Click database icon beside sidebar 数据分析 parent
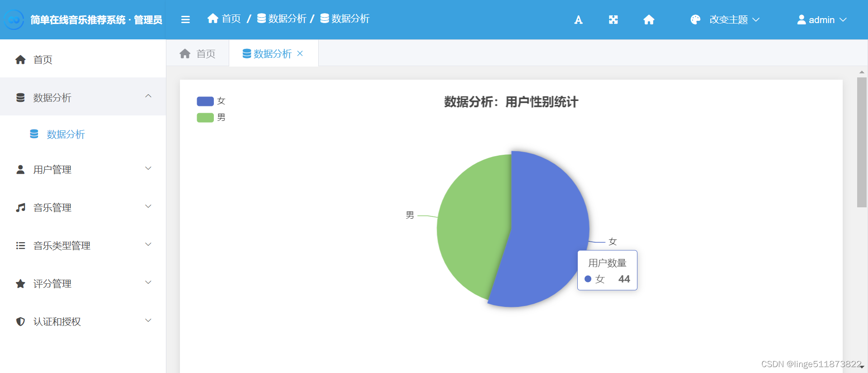The height and width of the screenshot is (373, 868). (x=20, y=98)
